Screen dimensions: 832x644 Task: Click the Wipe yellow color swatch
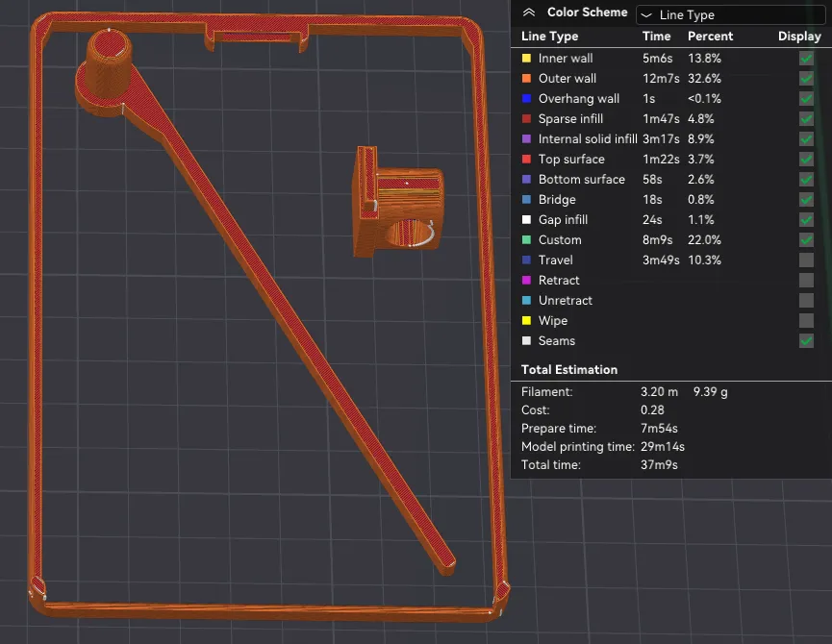tap(526, 320)
